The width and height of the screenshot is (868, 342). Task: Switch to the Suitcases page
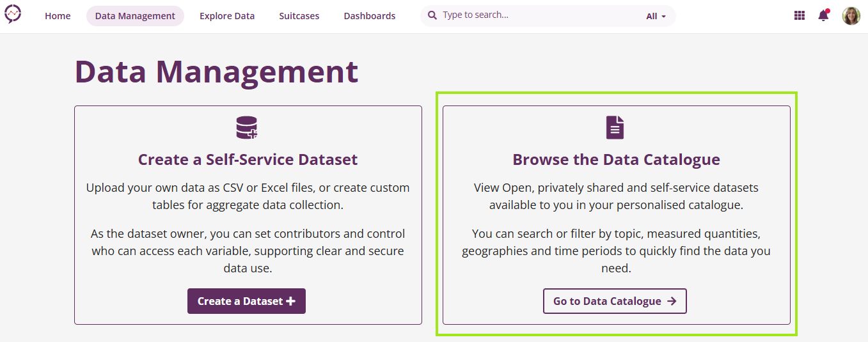pyautogui.click(x=299, y=16)
